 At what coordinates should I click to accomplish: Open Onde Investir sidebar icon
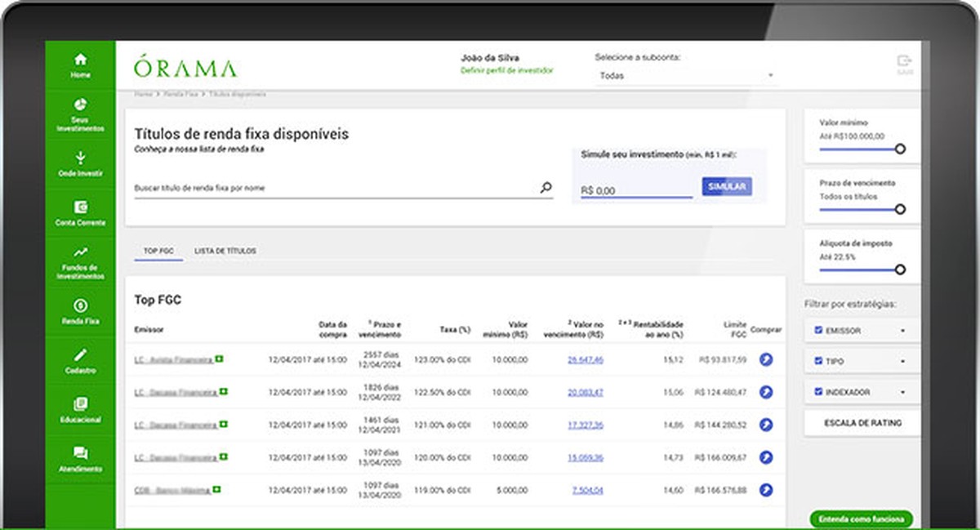pos(80,158)
